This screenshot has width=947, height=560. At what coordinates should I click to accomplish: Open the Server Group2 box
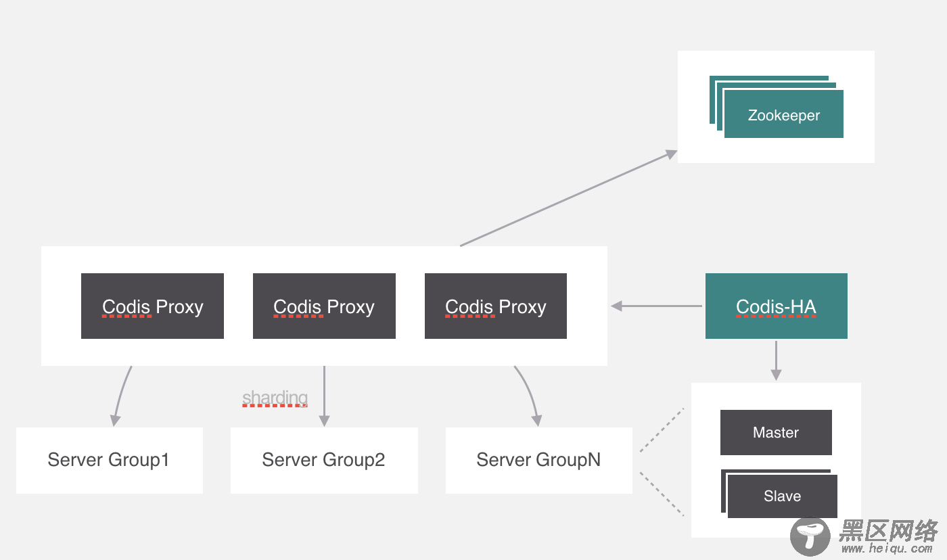pyautogui.click(x=324, y=460)
